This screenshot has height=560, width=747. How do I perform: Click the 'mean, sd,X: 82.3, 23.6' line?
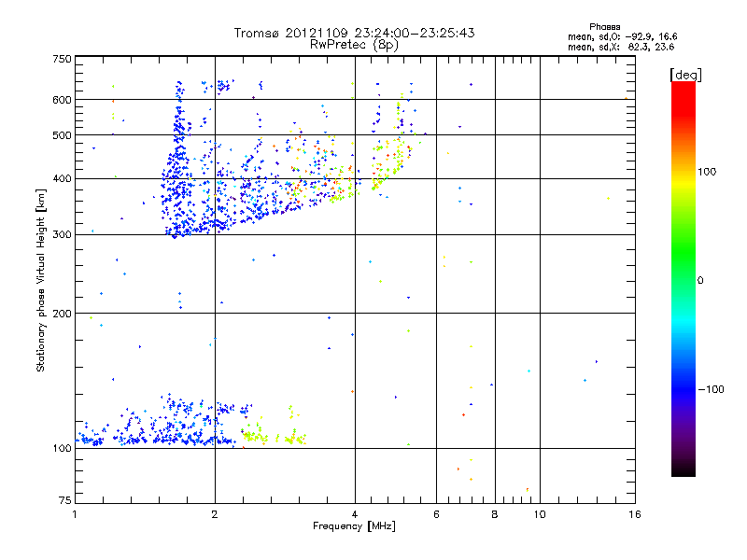point(621,47)
